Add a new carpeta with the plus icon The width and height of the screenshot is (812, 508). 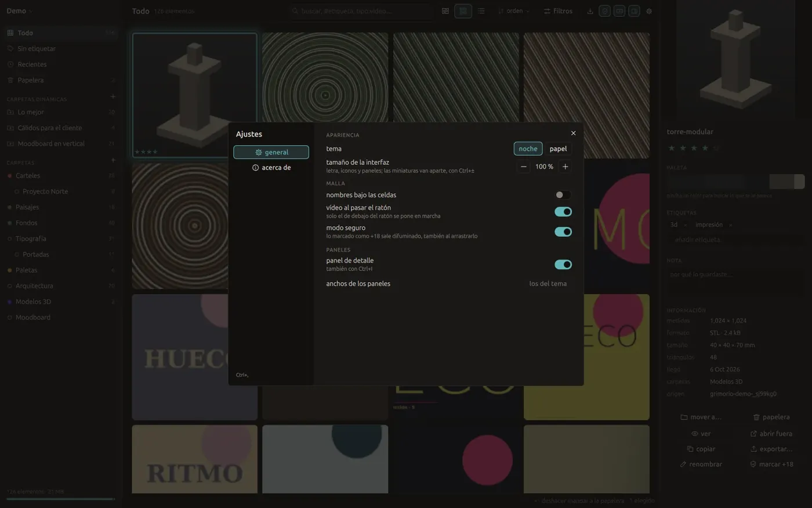click(113, 160)
